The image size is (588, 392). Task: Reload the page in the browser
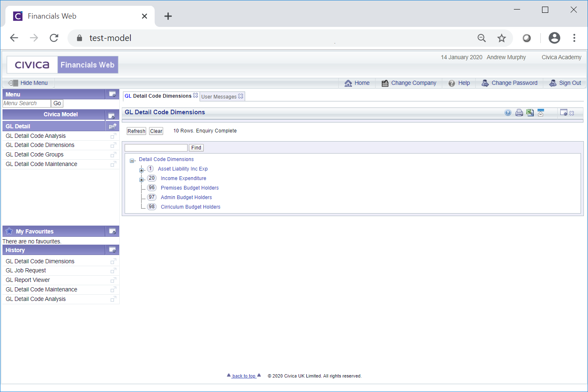coord(54,38)
